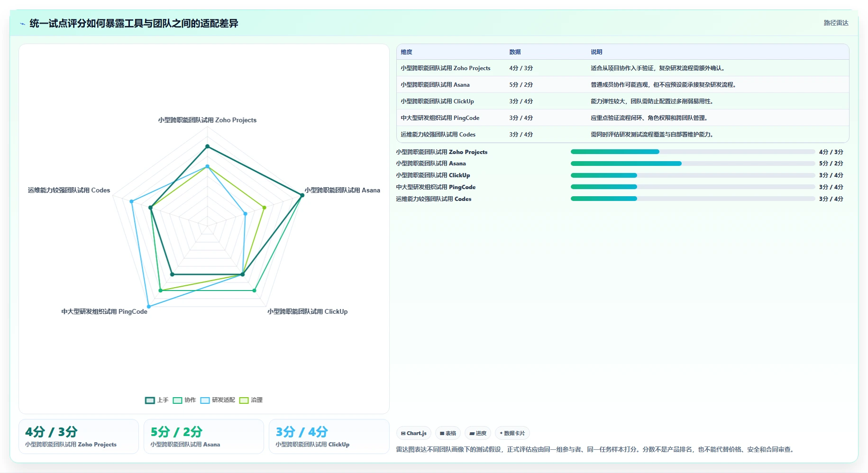Click the Codes progress bar

point(693,199)
